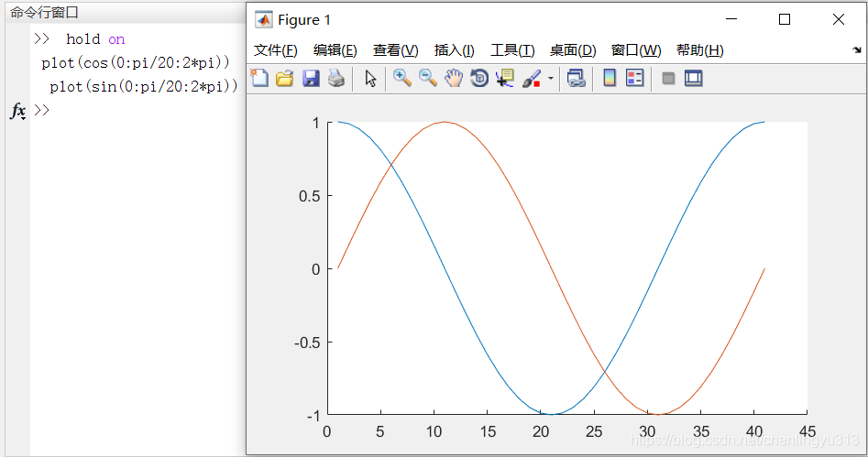Click the x-axis tick label 10
The height and width of the screenshot is (457, 868).
(x=434, y=431)
